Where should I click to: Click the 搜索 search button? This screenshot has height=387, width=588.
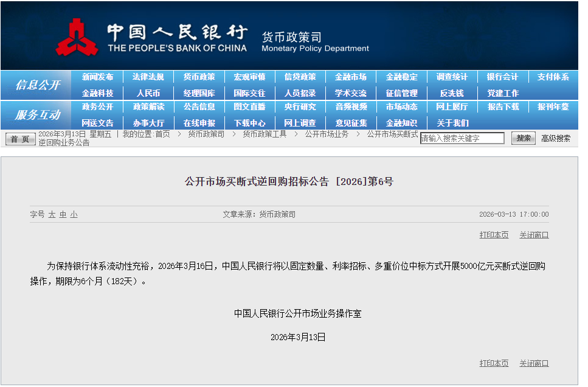[x=523, y=138]
